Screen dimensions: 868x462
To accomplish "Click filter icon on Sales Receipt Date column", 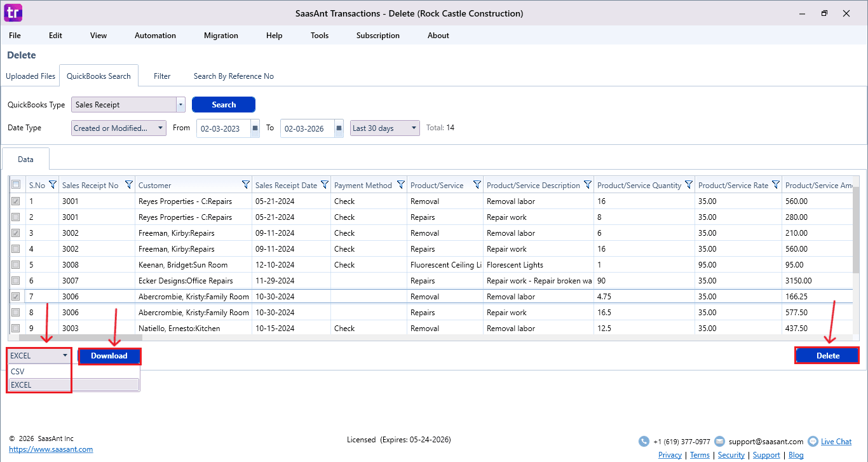I will [325, 185].
